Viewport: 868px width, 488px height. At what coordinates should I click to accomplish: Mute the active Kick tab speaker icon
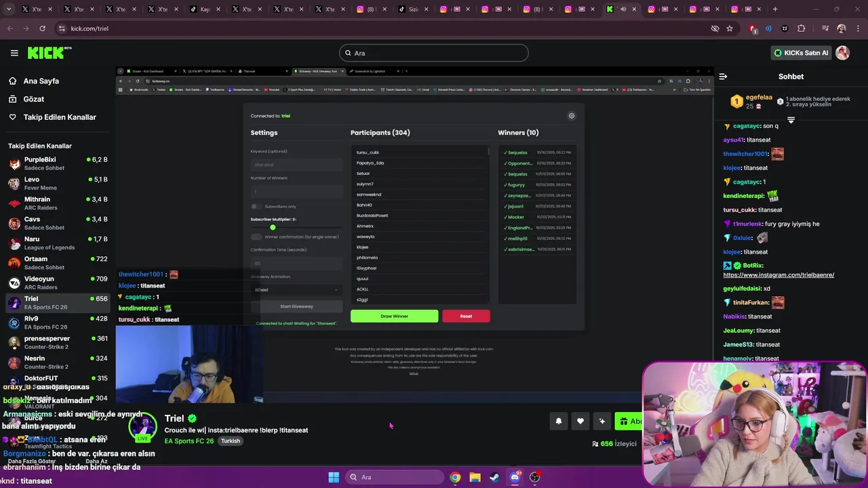click(623, 9)
